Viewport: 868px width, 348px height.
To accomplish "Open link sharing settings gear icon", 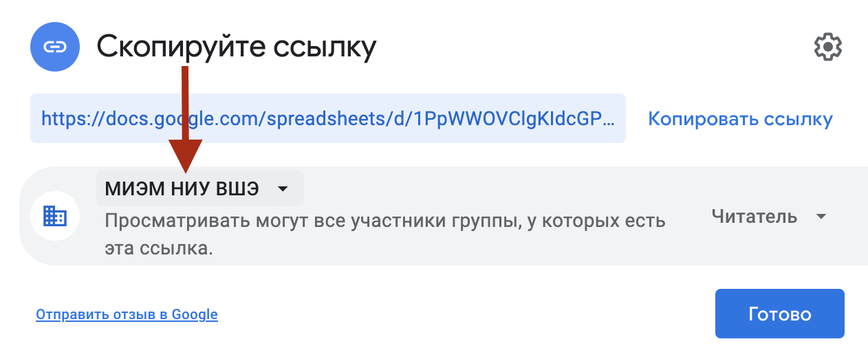I will [x=827, y=47].
